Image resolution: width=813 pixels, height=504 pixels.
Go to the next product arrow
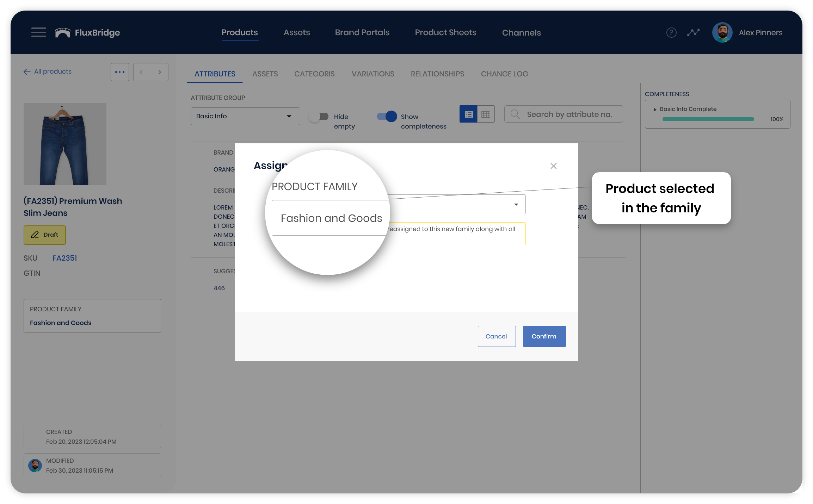click(x=160, y=72)
